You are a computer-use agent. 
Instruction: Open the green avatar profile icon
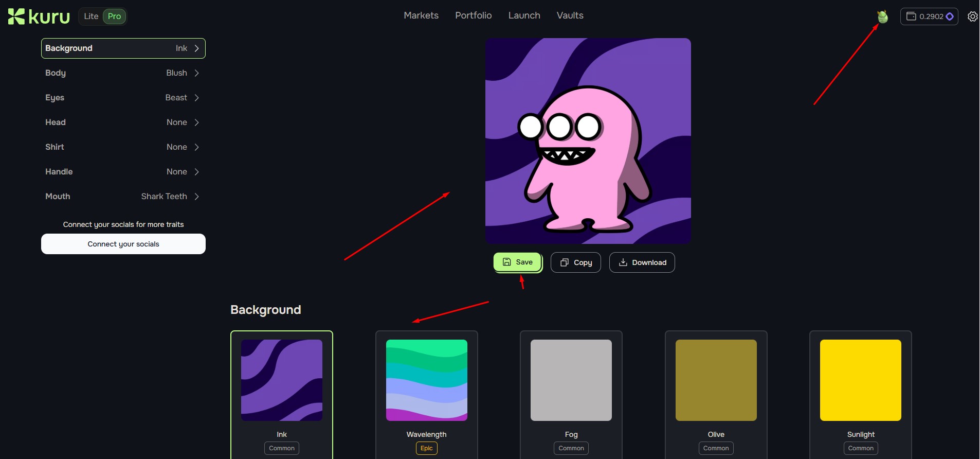coord(882,17)
